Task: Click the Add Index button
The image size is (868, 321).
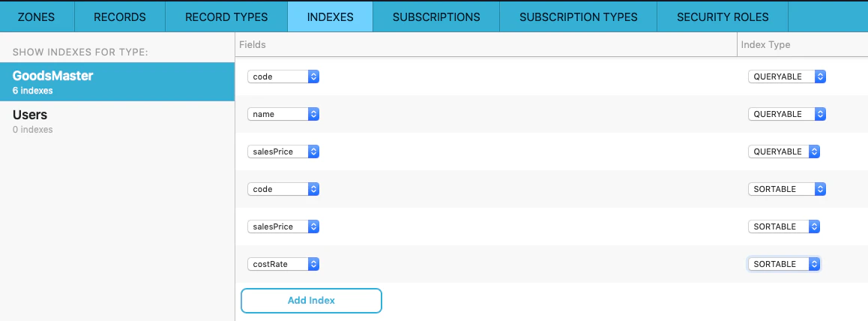Action: pyautogui.click(x=311, y=301)
